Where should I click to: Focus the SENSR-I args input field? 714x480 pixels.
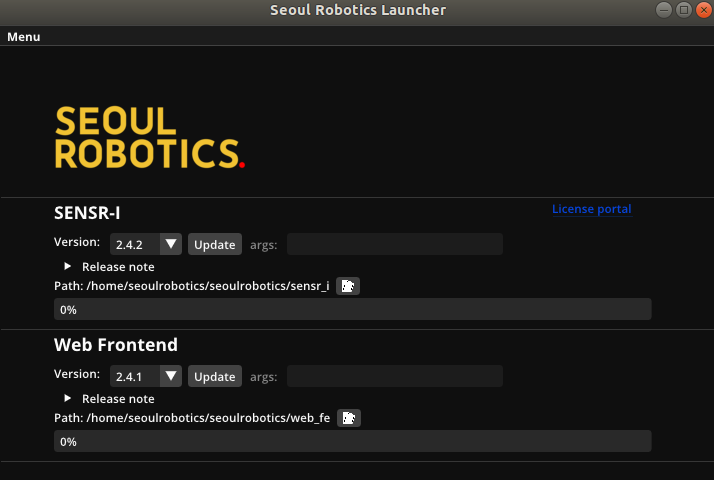tap(395, 245)
